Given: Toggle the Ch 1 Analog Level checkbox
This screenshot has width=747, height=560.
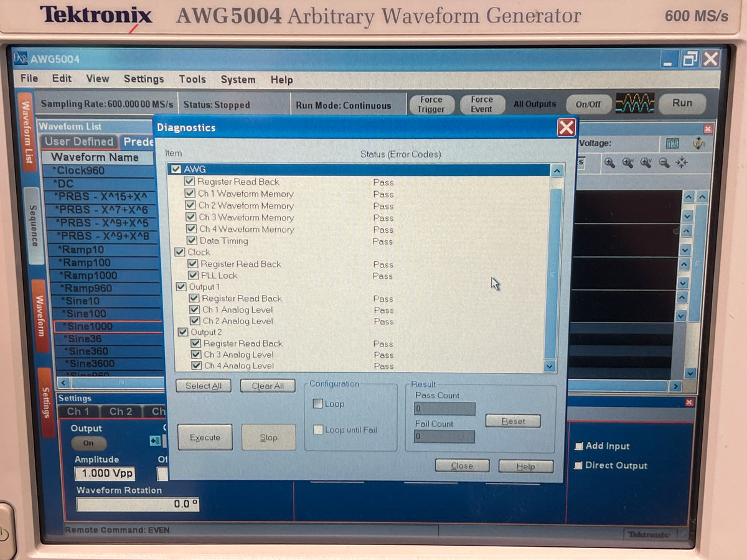Looking at the screenshot, I should [x=194, y=309].
